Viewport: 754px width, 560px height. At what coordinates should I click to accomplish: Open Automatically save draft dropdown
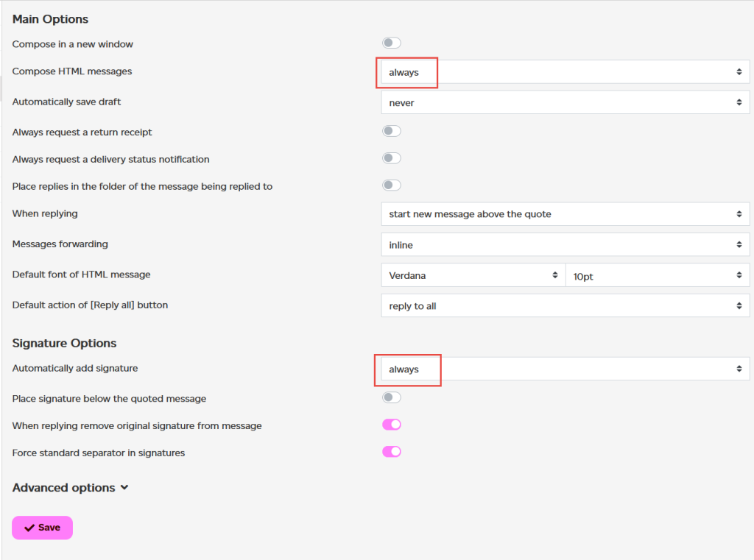pyautogui.click(x=565, y=102)
